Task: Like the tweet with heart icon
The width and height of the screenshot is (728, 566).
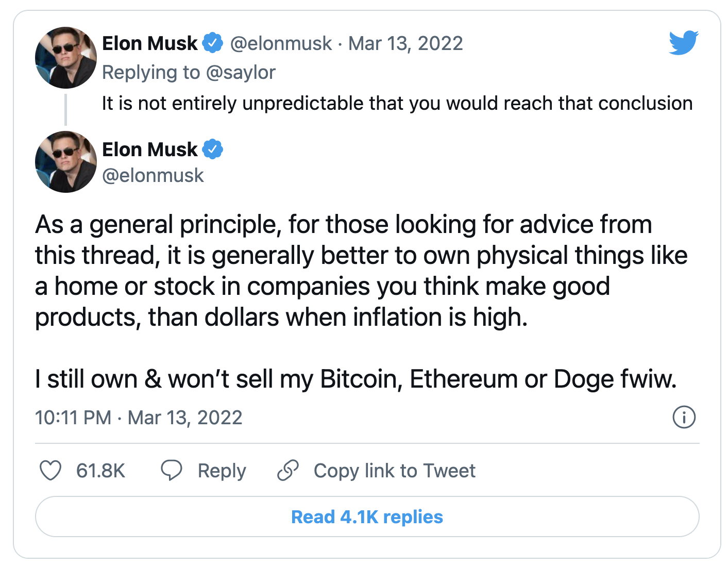Action: pyautogui.click(x=50, y=470)
